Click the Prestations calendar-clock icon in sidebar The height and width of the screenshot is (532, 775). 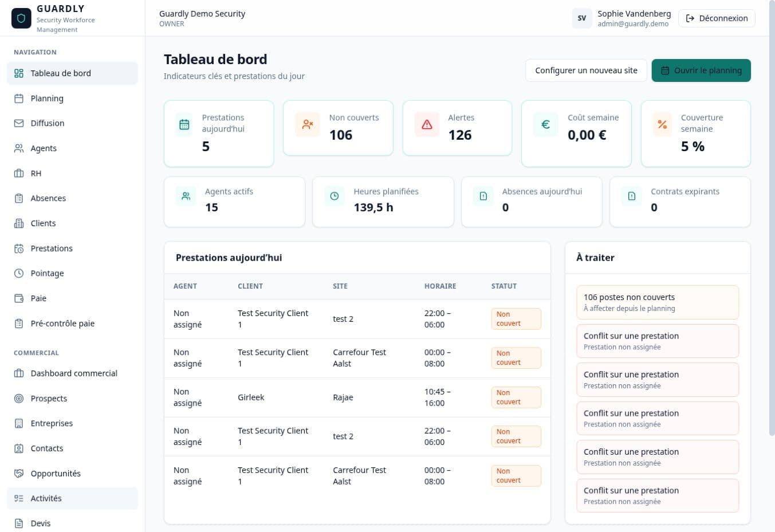click(19, 249)
